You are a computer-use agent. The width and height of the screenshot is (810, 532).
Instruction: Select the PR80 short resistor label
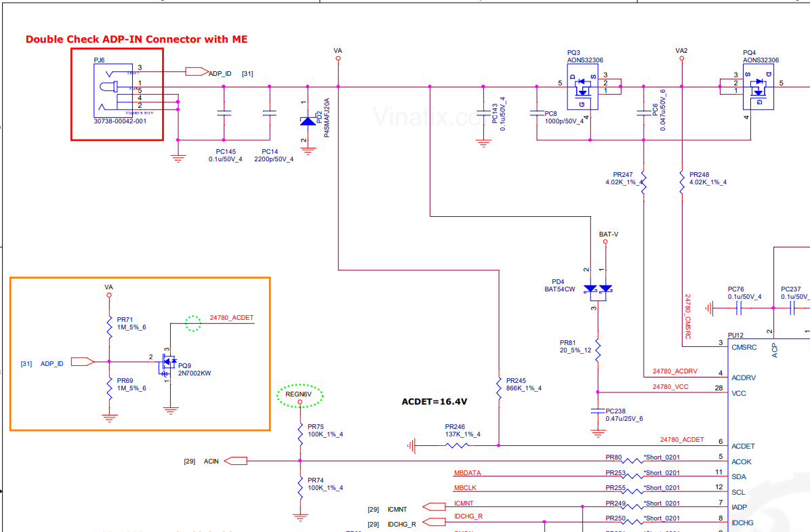click(613, 457)
